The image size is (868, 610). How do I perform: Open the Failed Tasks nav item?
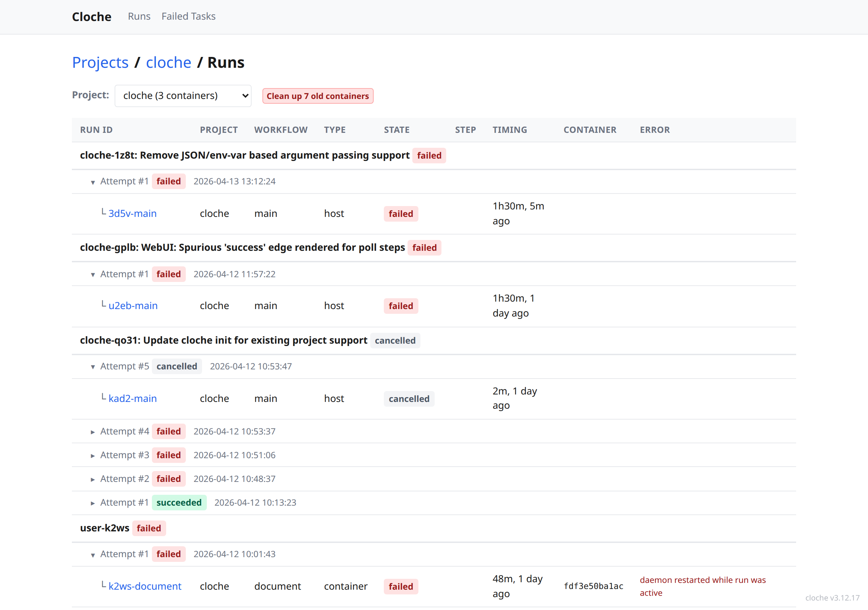point(188,16)
